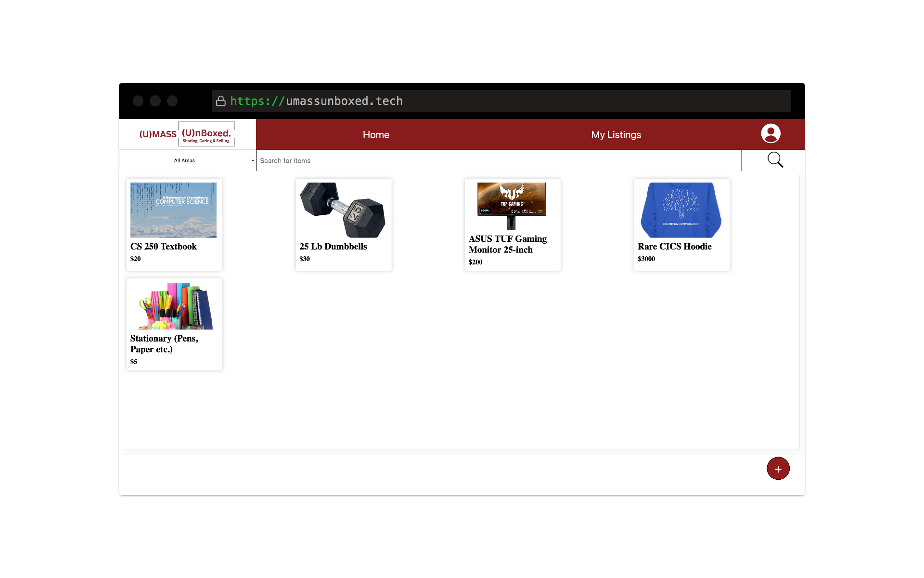Open the CS 250 Textbook image
Viewport: 924px width, 578px height.
tap(173, 210)
